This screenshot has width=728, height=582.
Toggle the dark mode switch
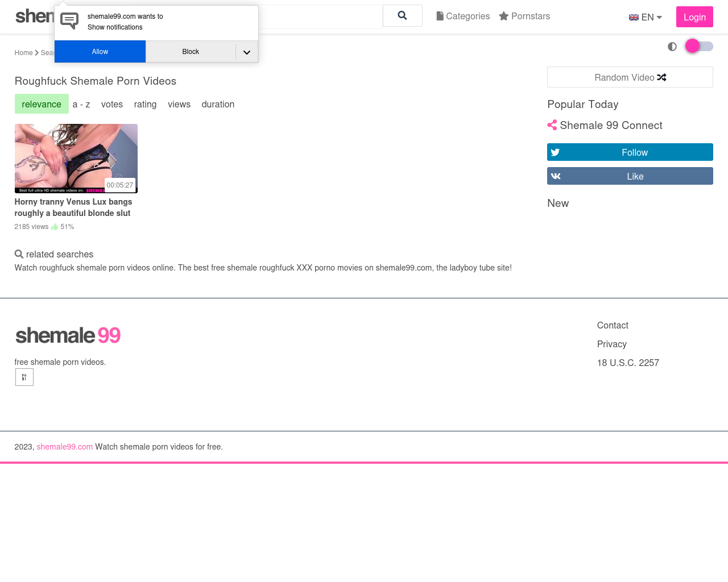[699, 46]
